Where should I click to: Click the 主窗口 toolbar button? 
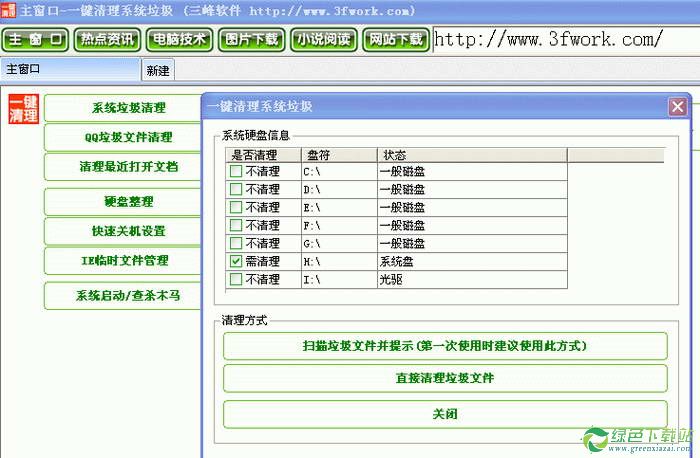pos(35,40)
